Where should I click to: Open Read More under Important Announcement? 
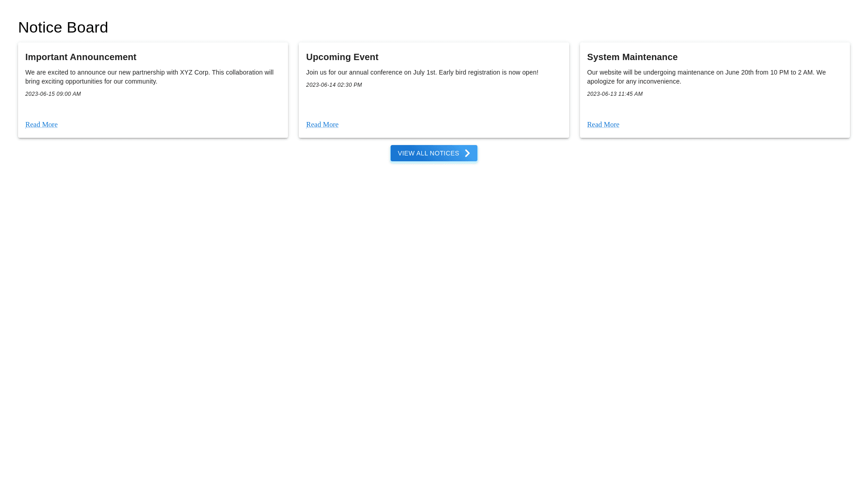(41, 125)
